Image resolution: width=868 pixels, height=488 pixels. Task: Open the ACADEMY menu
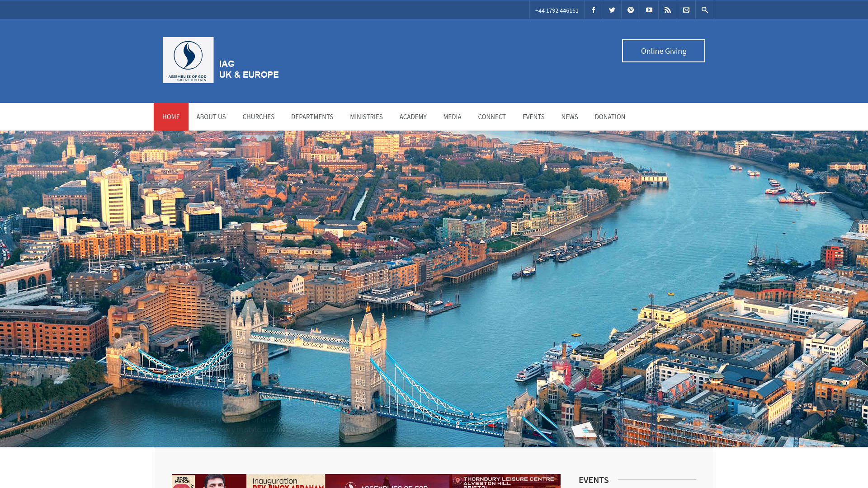point(413,117)
